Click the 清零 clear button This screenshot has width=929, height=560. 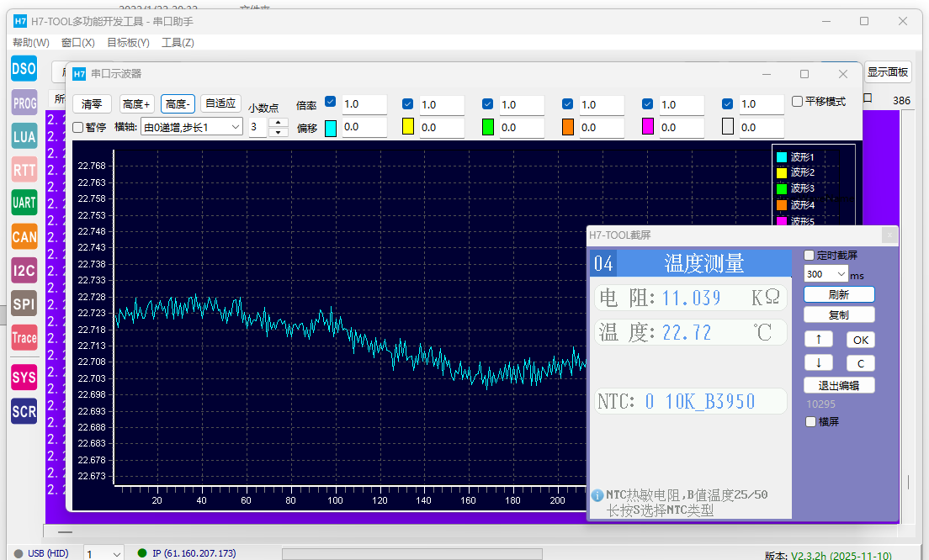tap(92, 104)
